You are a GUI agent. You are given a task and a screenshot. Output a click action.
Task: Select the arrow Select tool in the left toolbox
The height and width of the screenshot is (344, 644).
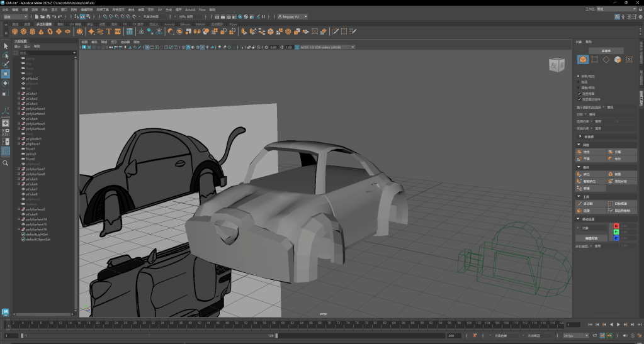click(6, 46)
